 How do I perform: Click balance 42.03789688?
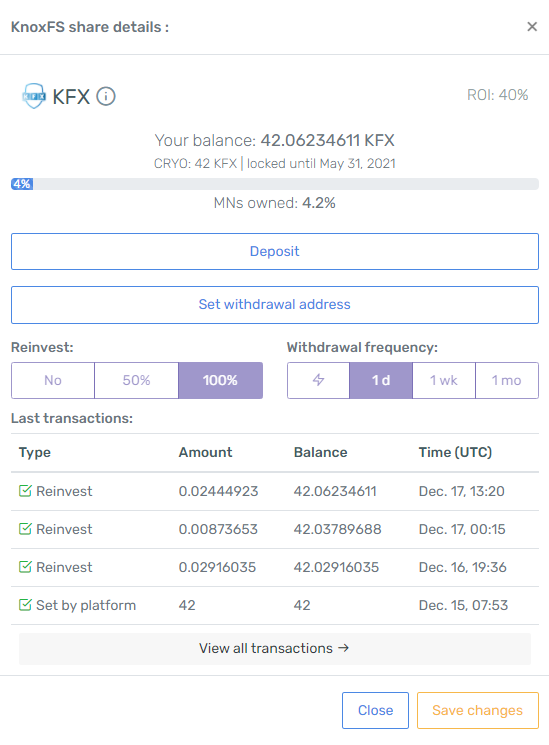pyautogui.click(x=337, y=529)
